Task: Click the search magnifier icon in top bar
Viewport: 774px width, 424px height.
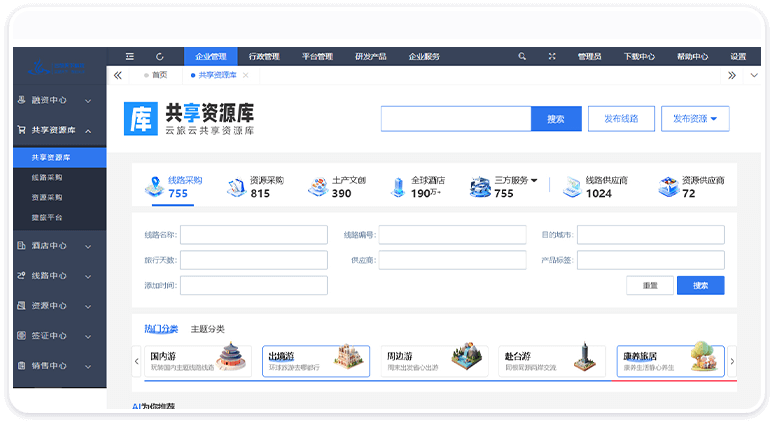Action: 522,57
